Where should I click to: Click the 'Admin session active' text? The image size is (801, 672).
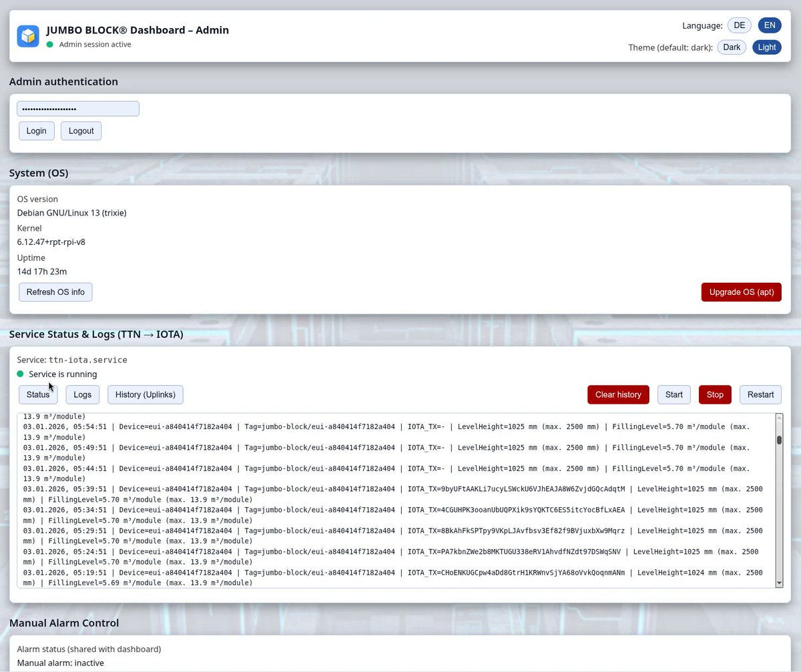(95, 44)
